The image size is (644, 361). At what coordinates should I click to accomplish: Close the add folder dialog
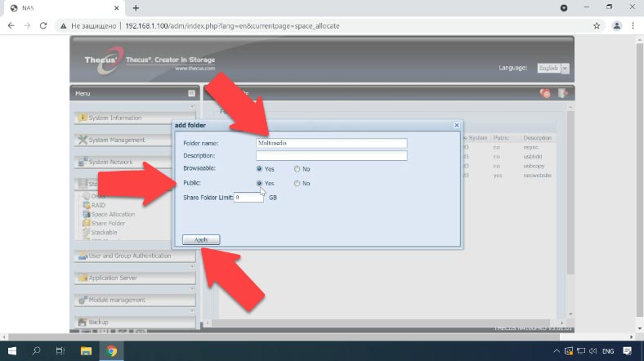pos(456,125)
